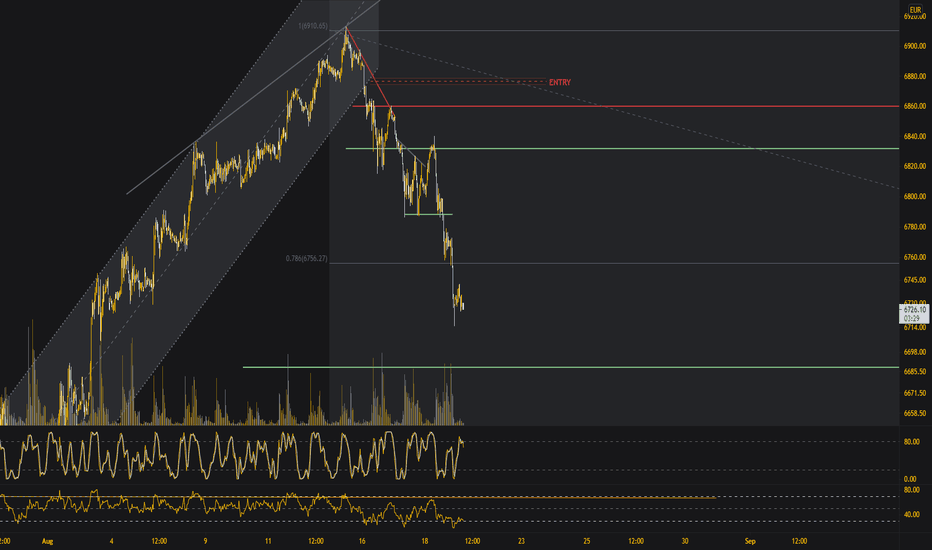Viewport: 932px width, 550px height.
Task: Click price axis label 6760.00
Action: pos(914,257)
